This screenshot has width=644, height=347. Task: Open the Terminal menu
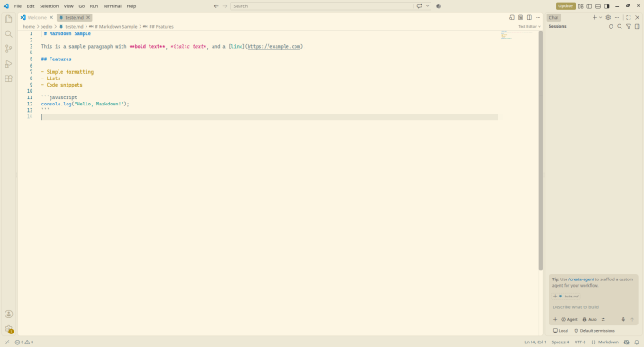tap(112, 6)
